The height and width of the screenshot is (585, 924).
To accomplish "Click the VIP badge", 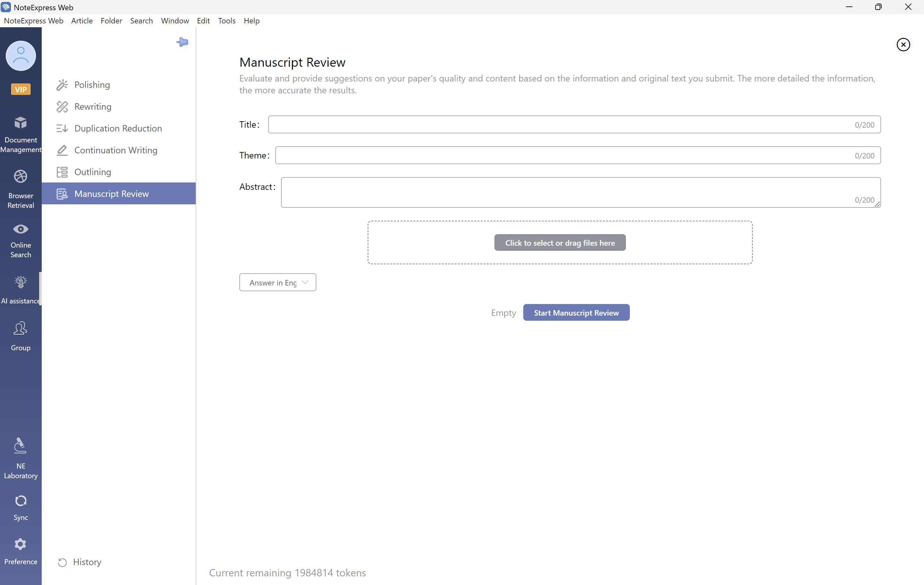I will [x=21, y=89].
